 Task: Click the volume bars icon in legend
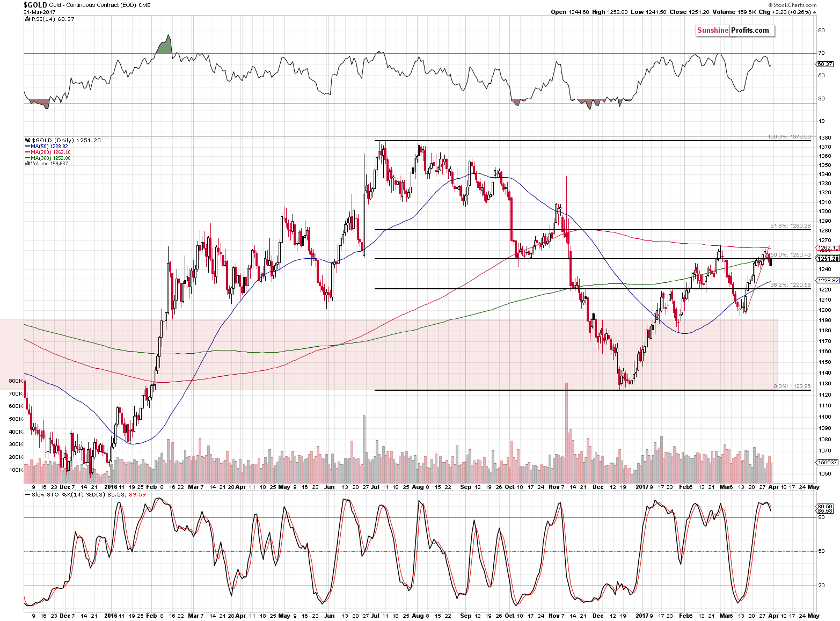click(x=27, y=164)
